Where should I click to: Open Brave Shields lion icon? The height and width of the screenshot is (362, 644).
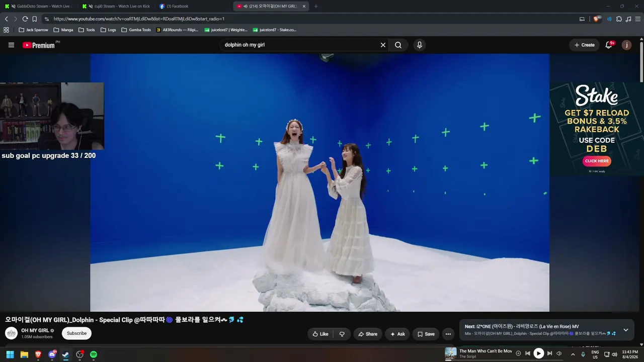[x=597, y=19]
